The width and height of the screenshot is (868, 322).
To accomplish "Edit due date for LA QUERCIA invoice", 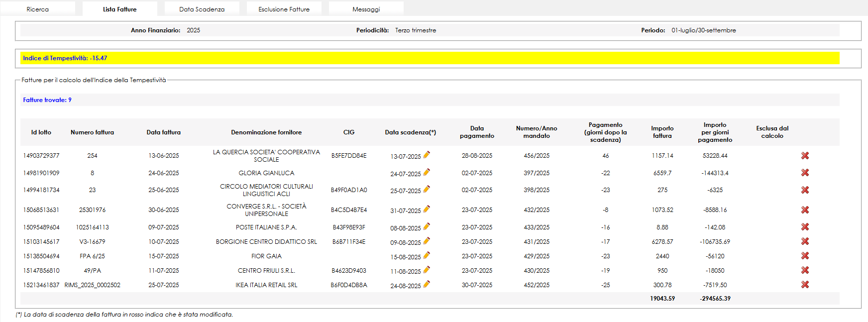I will pyautogui.click(x=427, y=155).
